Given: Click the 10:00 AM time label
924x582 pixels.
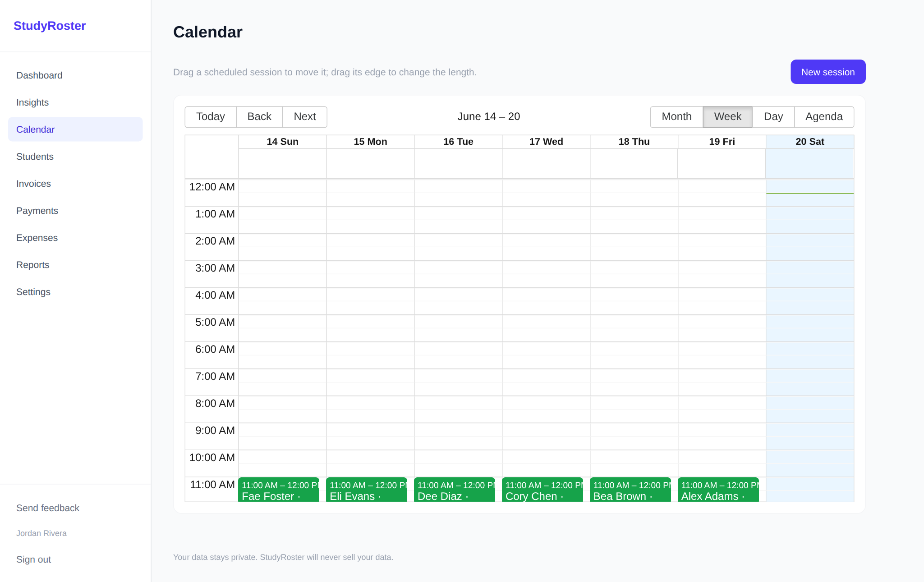Looking at the screenshot, I should [x=212, y=457].
